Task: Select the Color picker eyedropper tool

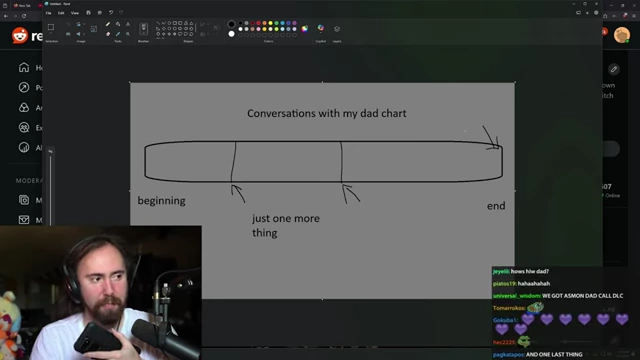Action: click(118, 34)
